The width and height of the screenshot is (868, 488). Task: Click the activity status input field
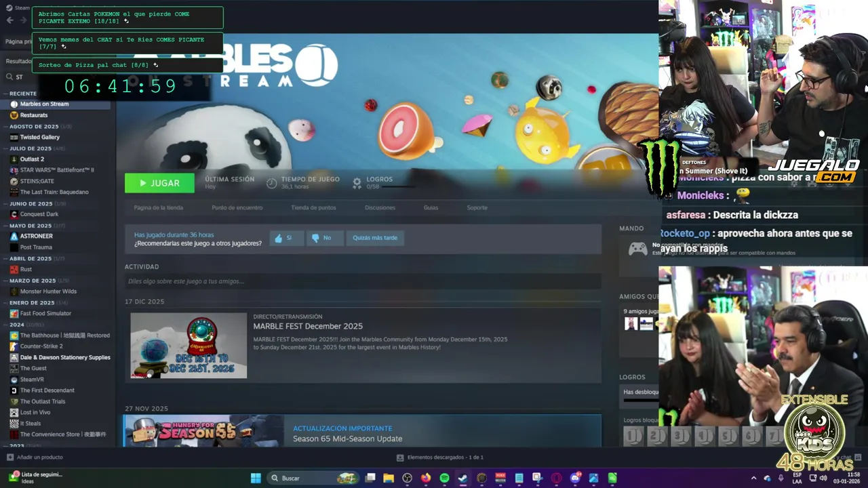[x=363, y=281]
